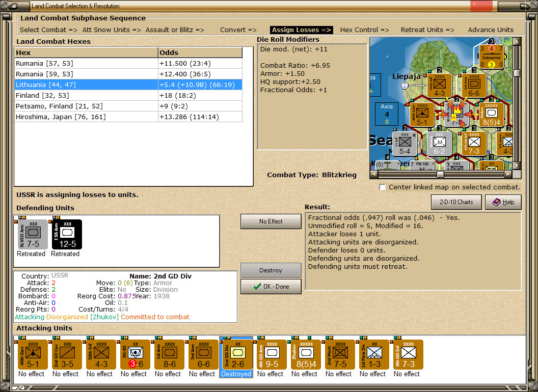
Task: Click the No Effect button
Action: coord(271,221)
